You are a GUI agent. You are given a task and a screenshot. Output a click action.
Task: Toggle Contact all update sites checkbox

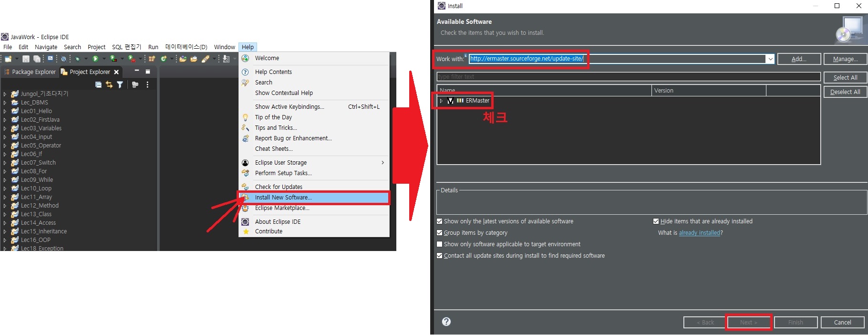[x=440, y=256]
